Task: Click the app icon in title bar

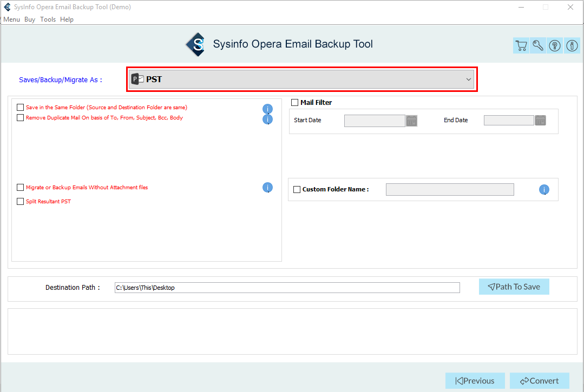Action: (7, 7)
